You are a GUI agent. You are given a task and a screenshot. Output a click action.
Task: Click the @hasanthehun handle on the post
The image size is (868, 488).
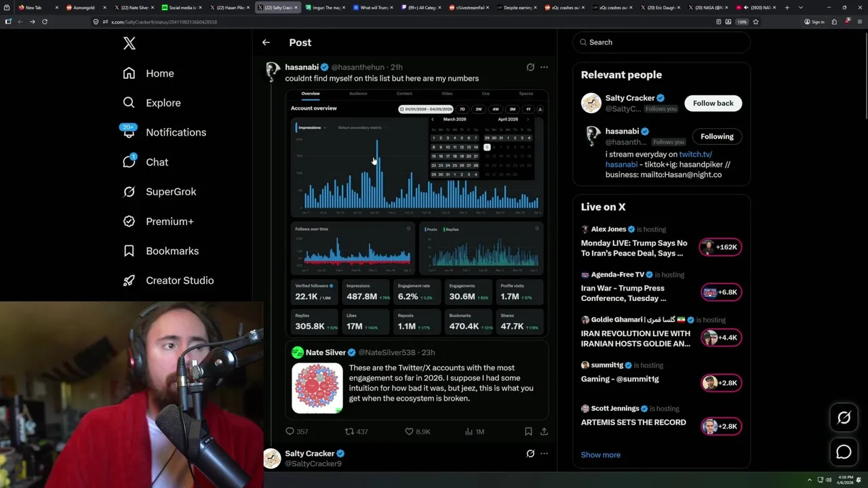pyautogui.click(x=357, y=67)
